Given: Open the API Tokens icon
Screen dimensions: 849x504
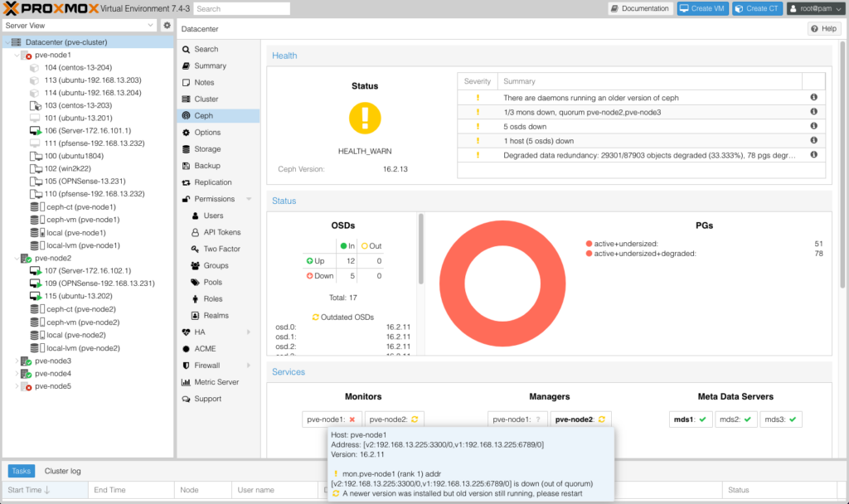Looking at the screenshot, I should (x=195, y=232).
